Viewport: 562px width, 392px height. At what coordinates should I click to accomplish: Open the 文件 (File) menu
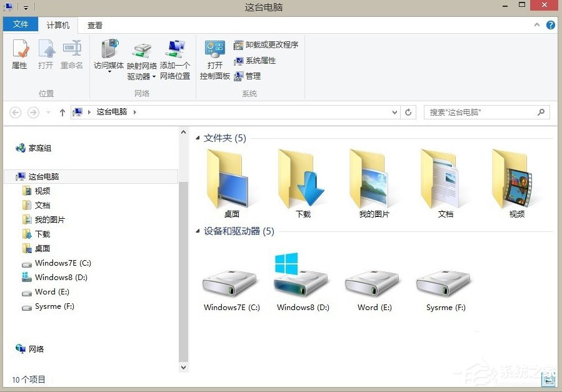20,24
